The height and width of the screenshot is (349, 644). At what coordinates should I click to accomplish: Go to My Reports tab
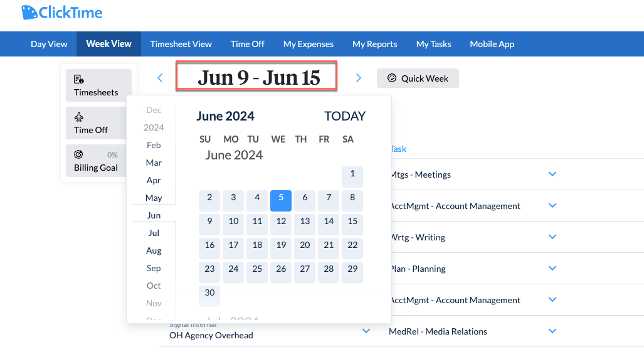(374, 44)
